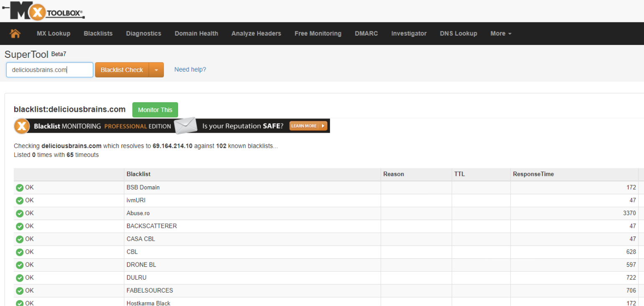
Task: Select the CASA CBL blacklist name
Action: pyautogui.click(x=141, y=239)
